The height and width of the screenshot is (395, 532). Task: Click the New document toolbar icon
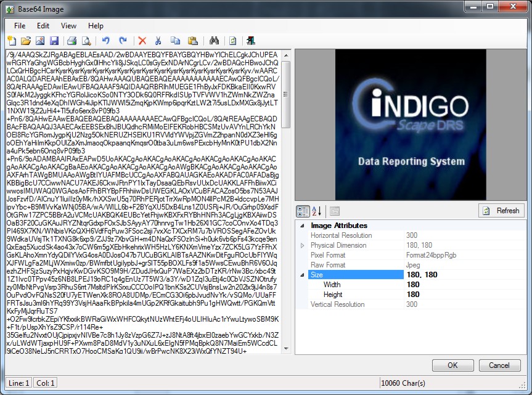[12, 41]
